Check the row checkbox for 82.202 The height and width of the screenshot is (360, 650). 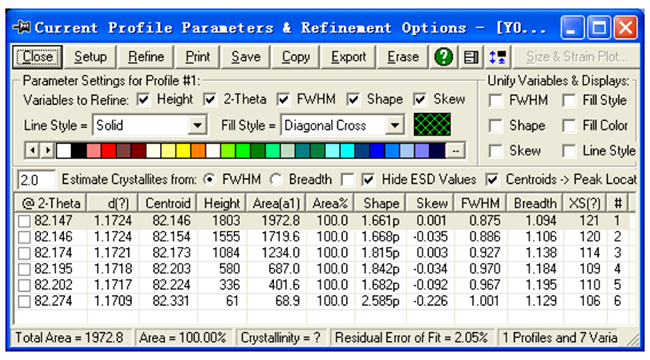click(x=24, y=285)
